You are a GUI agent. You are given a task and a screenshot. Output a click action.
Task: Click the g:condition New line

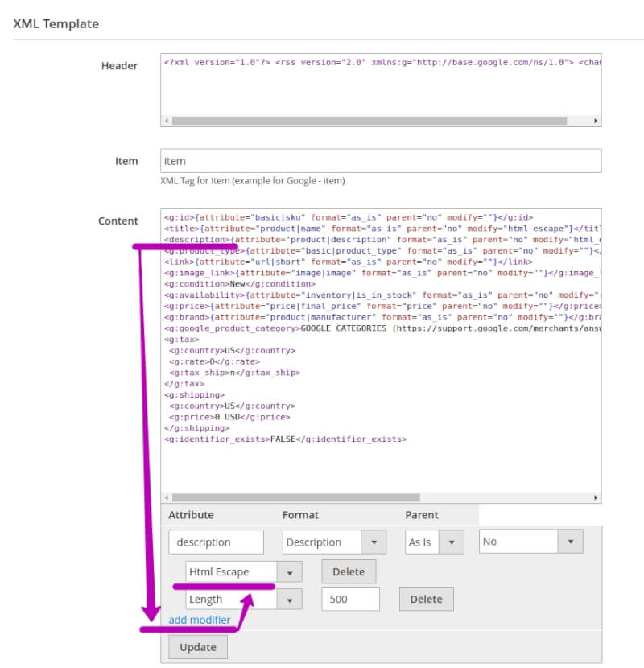[240, 284]
